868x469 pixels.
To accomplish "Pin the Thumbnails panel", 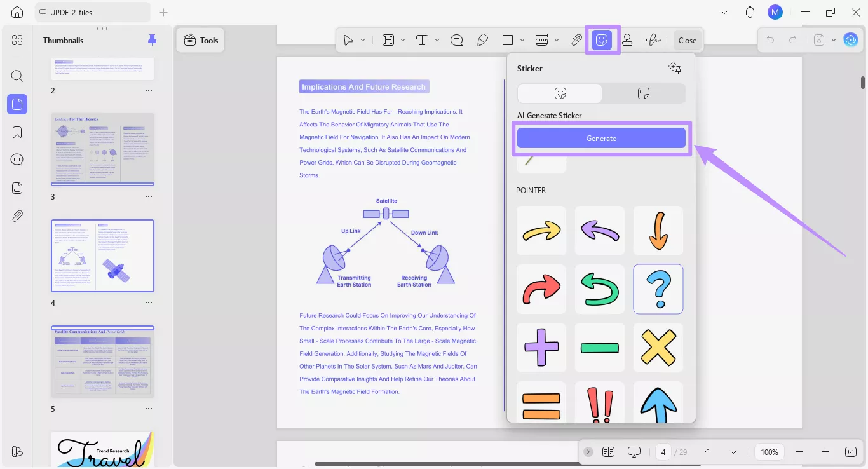I will (152, 40).
